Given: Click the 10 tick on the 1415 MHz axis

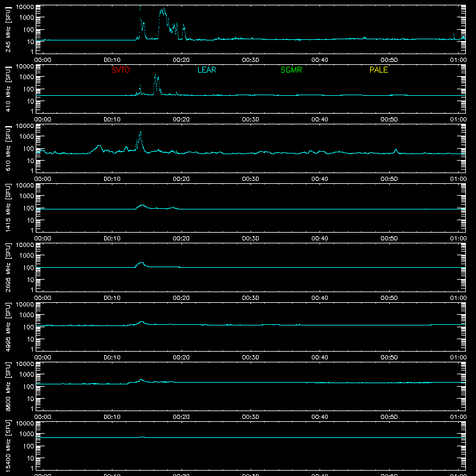Looking at the screenshot, I should click(31, 220).
